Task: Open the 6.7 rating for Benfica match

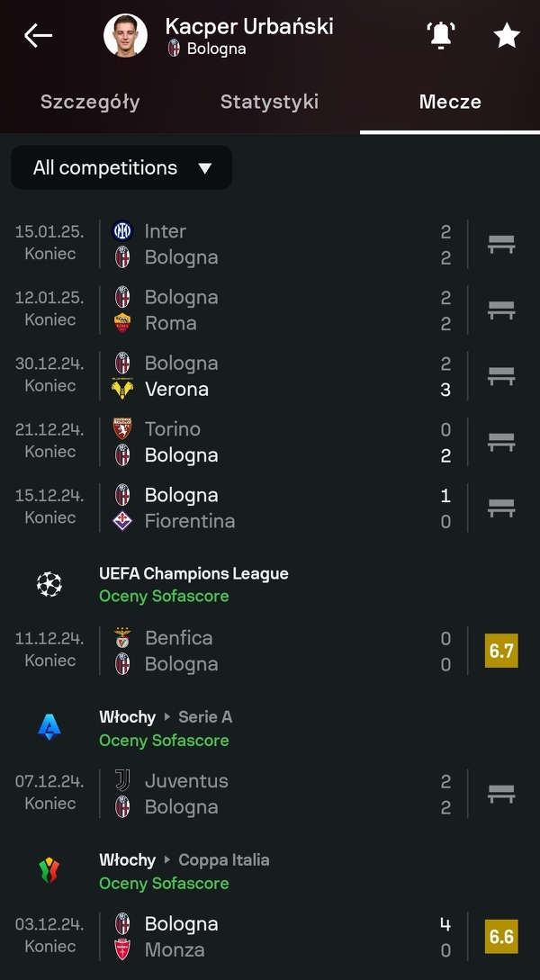Action: (x=501, y=651)
